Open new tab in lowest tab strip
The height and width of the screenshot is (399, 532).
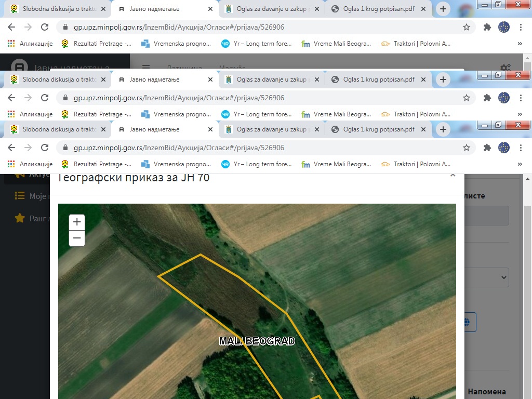coord(443,129)
